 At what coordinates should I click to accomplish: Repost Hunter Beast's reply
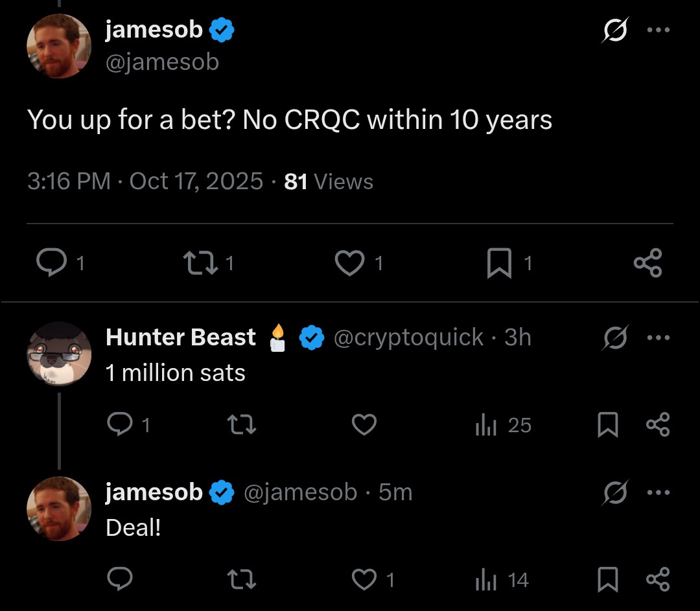pos(242,424)
